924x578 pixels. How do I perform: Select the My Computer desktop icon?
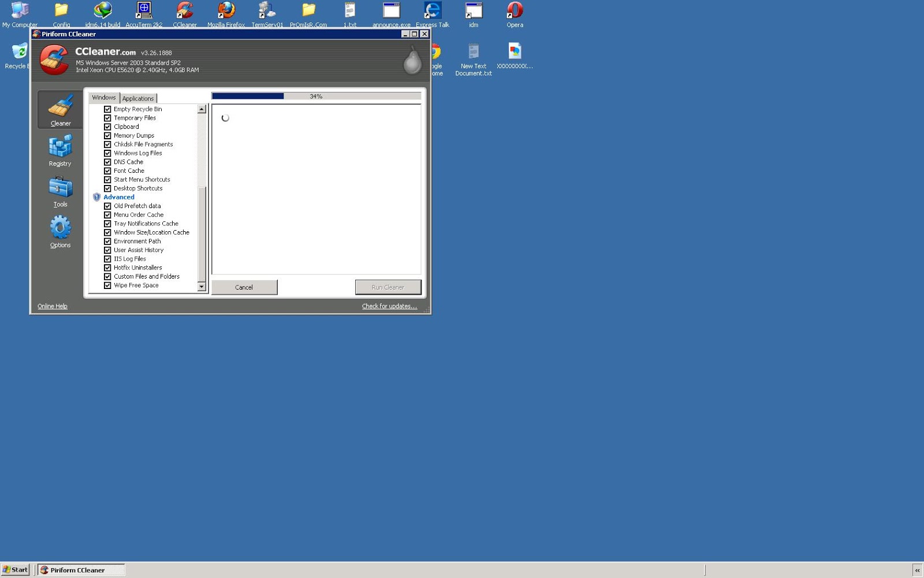point(20,15)
